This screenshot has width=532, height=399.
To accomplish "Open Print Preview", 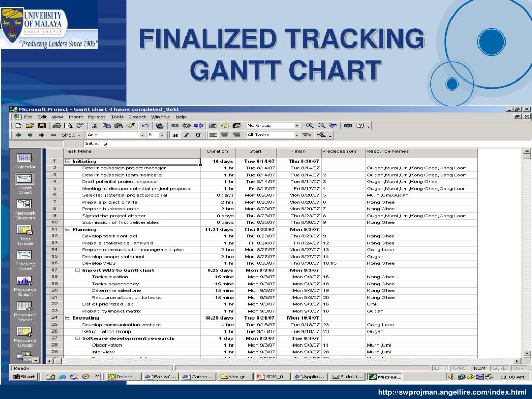I will 68,126.
